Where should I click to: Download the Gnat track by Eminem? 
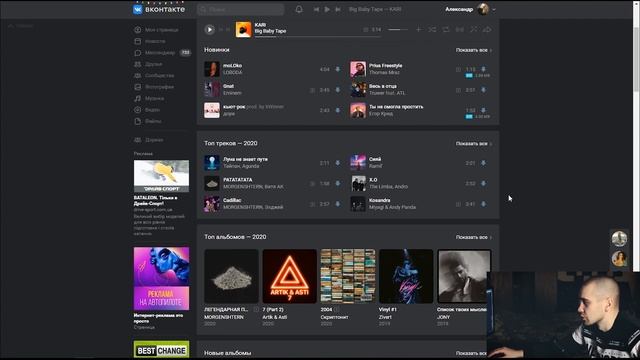338,90
